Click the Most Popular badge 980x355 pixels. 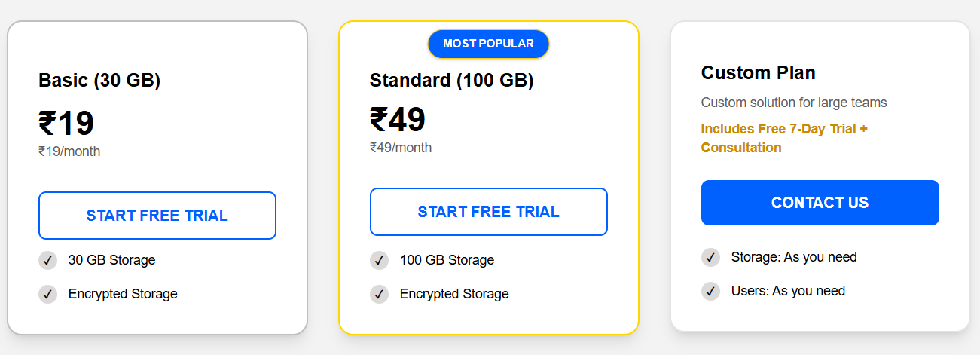488,44
